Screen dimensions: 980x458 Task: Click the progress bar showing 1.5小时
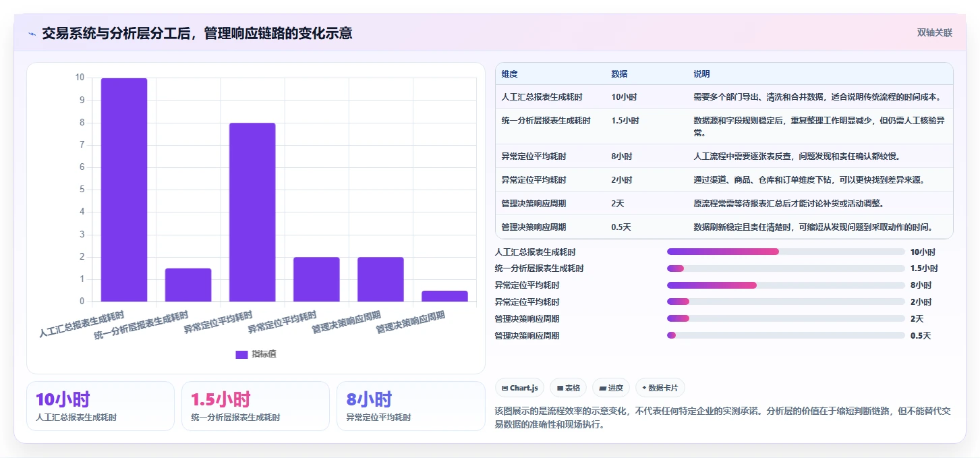click(x=786, y=268)
